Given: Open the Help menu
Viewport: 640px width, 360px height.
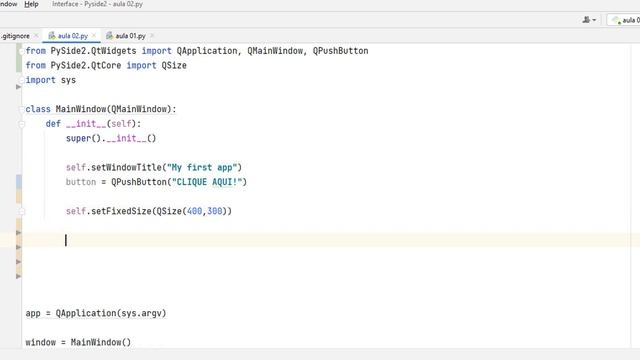Looking at the screenshot, I should (x=31, y=4).
